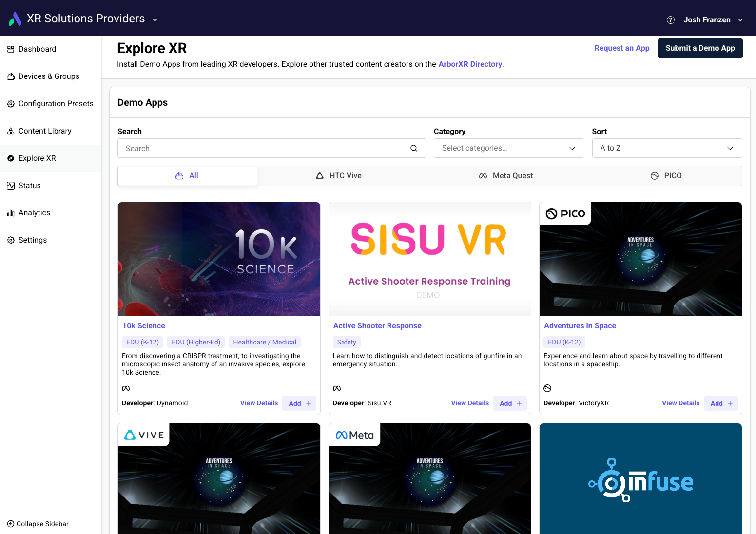The image size is (756, 534).
Task: Click the Meta platform icon on Active Shooter Response card
Action: tap(337, 388)
